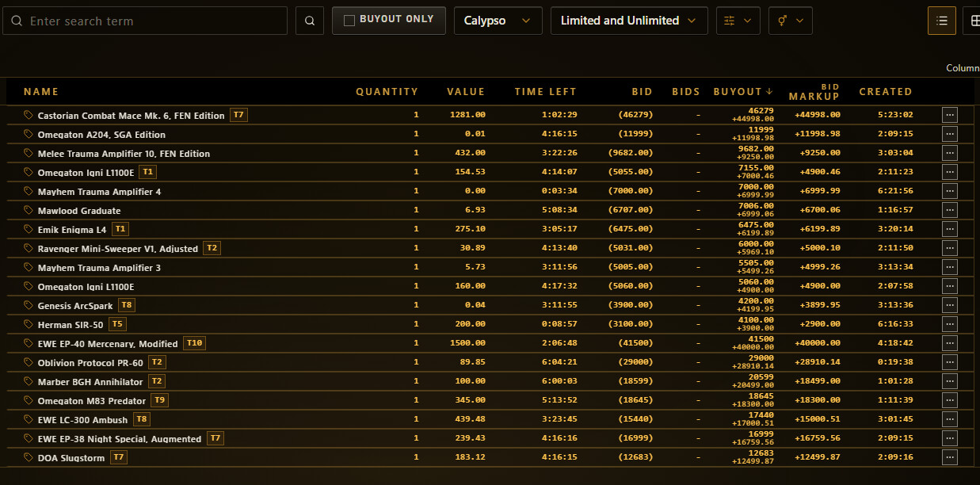Open the gender filter dropdown
The height and width of the screenshot is (485, 980).
pos(791,21)
